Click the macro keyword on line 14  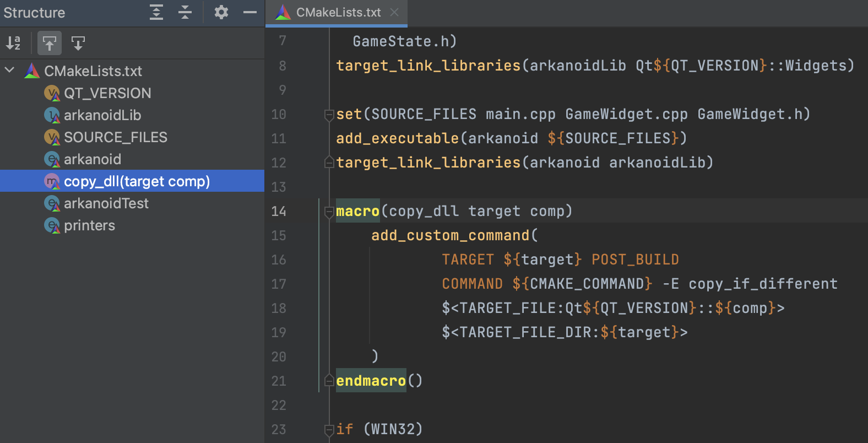(x=358, y=211)
